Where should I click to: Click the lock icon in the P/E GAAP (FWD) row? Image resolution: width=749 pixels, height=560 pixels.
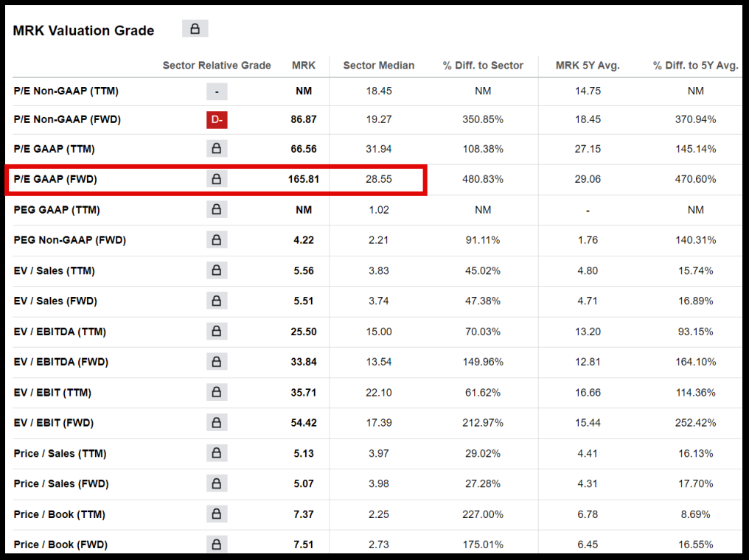217,179
